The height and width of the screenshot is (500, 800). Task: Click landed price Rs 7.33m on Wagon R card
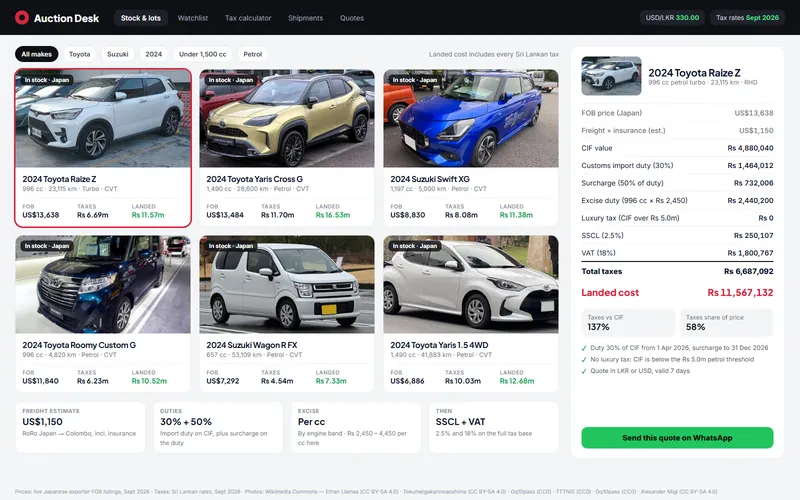331,381
